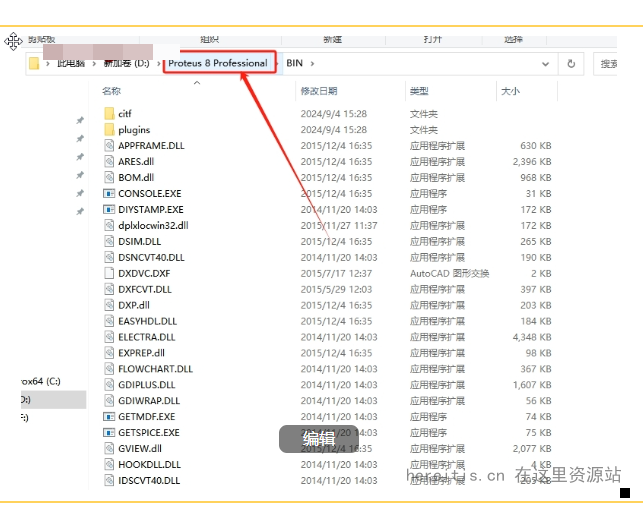Click the IDSCVT40.DLL file icon
The image size is (643, 508).
tap(109, 481)
